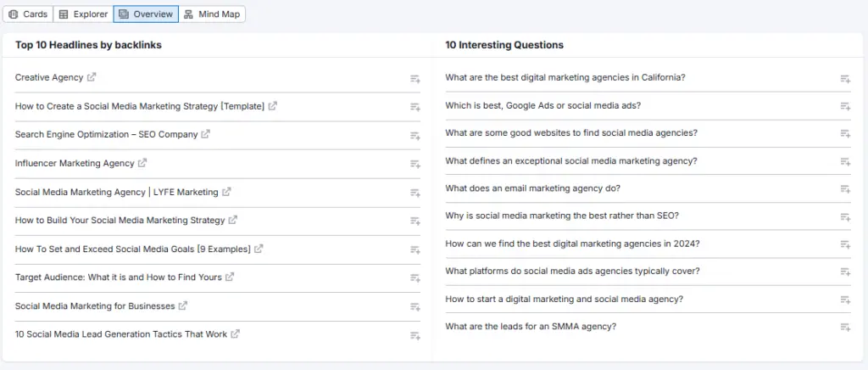The width and height of the screenshot is (868, 370).
Task: Switch to Mind Map view
Action: (x=212, y=14)
